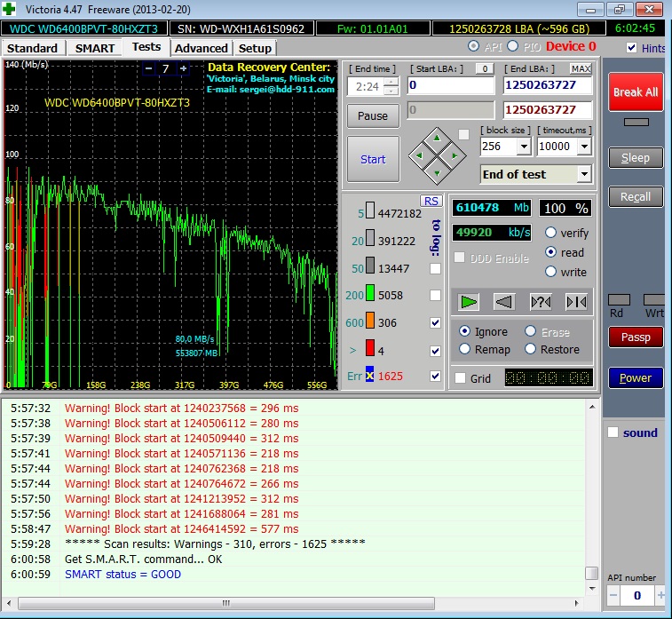Choose the Remap radio option

point(464,349)
